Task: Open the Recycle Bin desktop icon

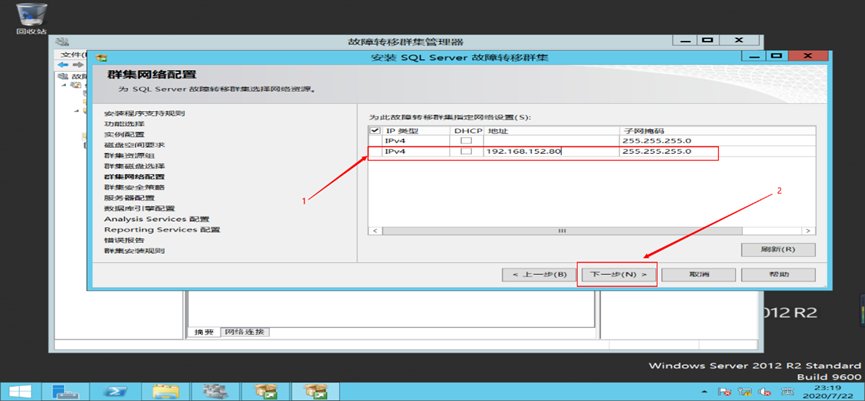Action: [31, 18]
